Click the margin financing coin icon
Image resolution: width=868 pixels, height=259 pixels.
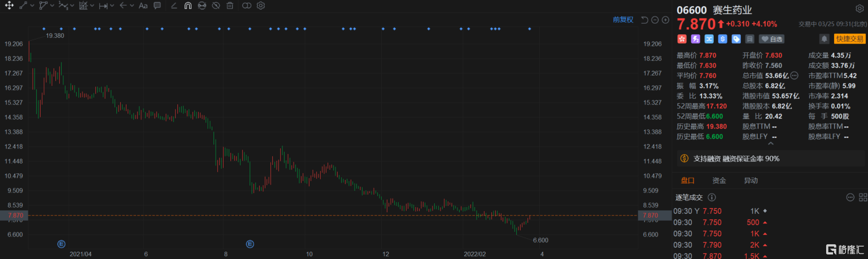pyautogui.click(x=684, y=159)
